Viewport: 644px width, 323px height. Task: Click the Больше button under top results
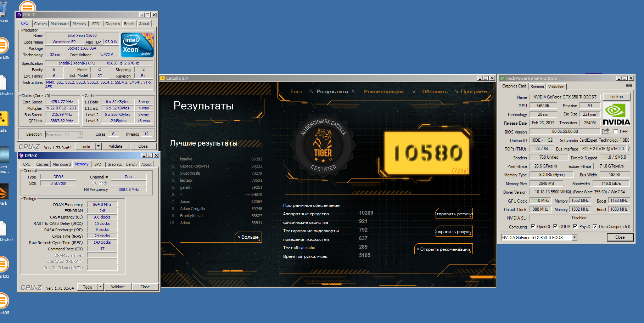(248, 237)
